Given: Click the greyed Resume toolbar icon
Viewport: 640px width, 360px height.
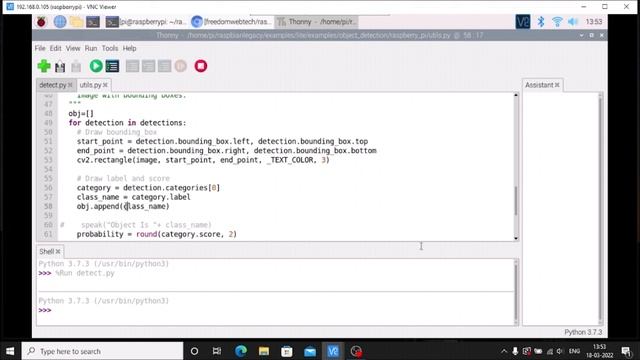Looking at the screenshot, I should point(181,66).
